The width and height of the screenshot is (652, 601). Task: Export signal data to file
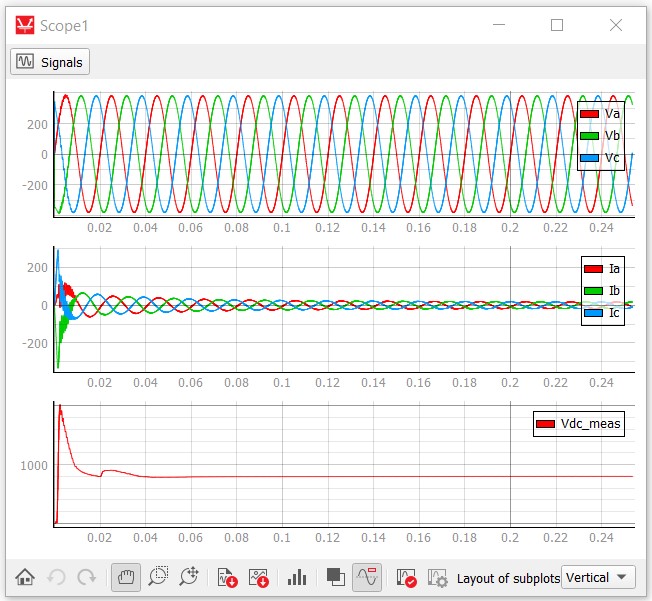pos(226,577)
